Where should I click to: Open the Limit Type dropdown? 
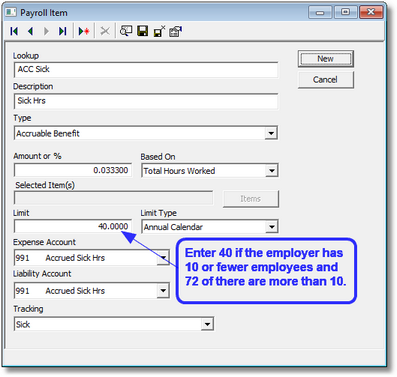271,227
